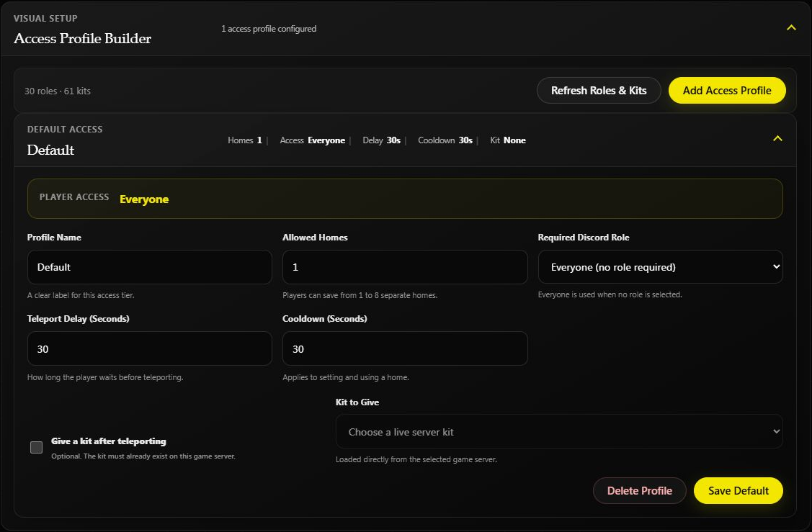Image resolution: width=812 pixels, height=532 pixels.
Task: Collapse the Default profile card chevron
Action: coord(777,139)
